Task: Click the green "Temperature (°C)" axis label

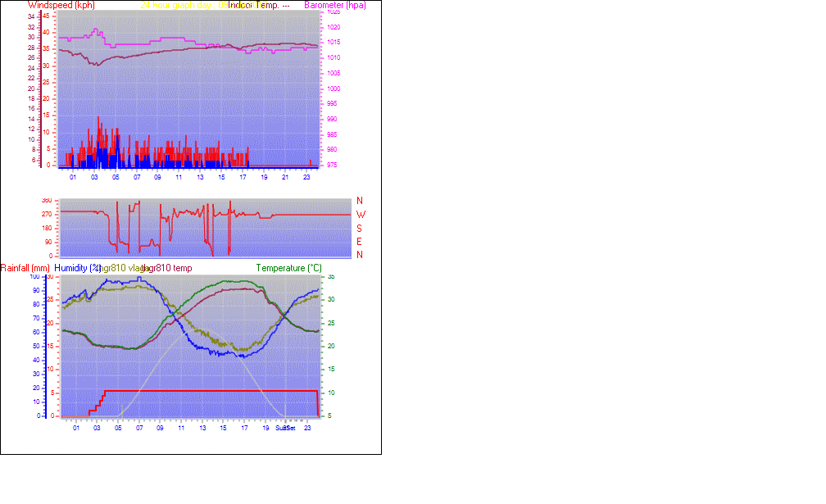Action: [x=288, y=268]
